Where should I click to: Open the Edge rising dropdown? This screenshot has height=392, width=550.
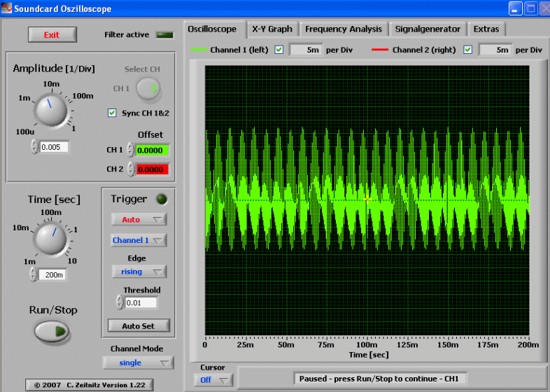139,272
